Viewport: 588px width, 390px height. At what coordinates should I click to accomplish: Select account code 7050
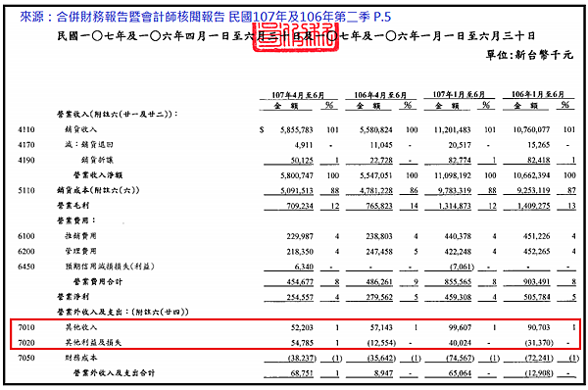point(26,358)
